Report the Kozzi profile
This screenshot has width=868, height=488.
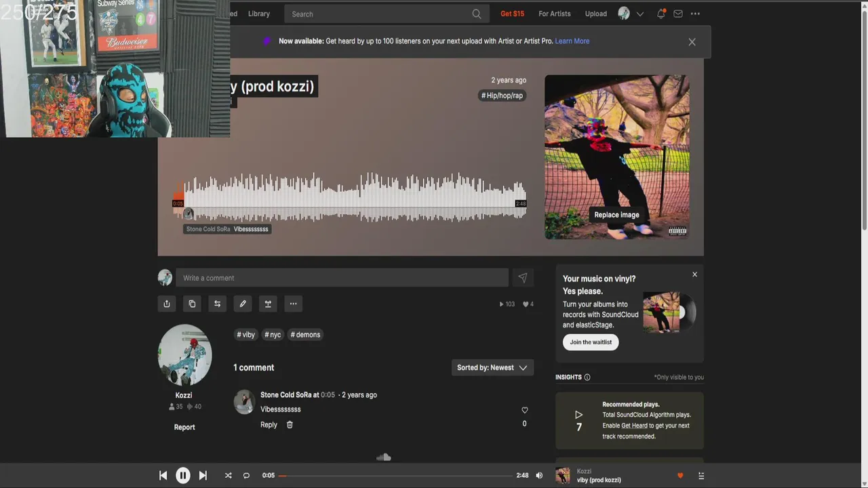point(184,427)
